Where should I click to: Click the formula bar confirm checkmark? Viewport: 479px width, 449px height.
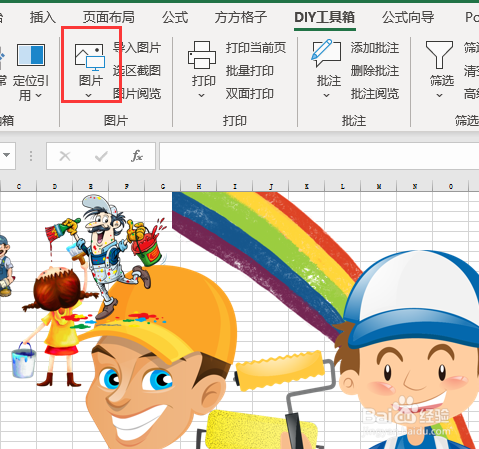point(101,156)
